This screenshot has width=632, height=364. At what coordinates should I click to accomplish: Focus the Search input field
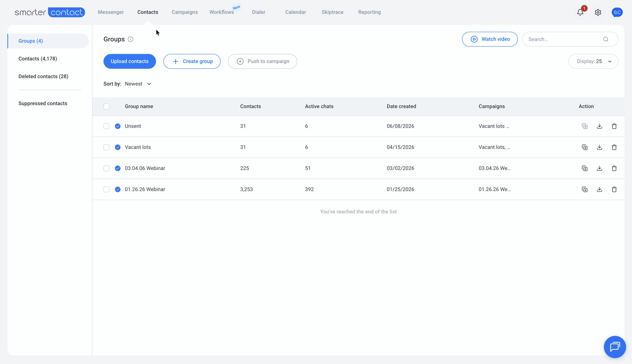pos(570,39)
